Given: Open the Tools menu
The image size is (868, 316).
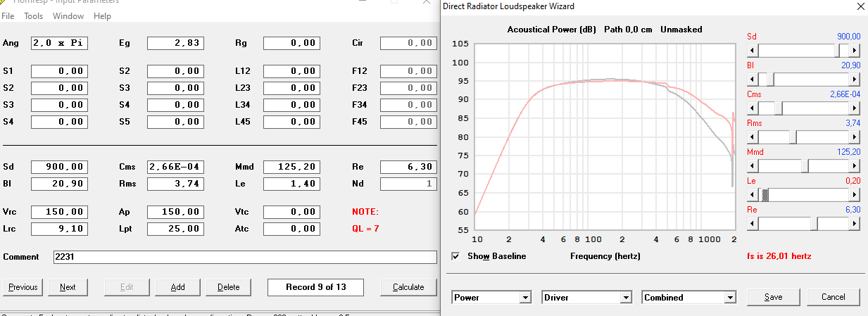Looking at the screenshot, I should click(x=34, y=15).
